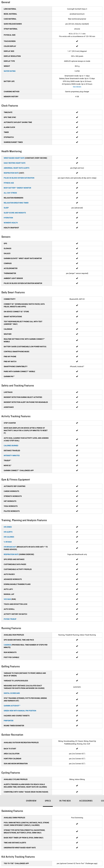104x868 pixels.
Task: Open the Water Rating link
Action: [x=9, y=71]
